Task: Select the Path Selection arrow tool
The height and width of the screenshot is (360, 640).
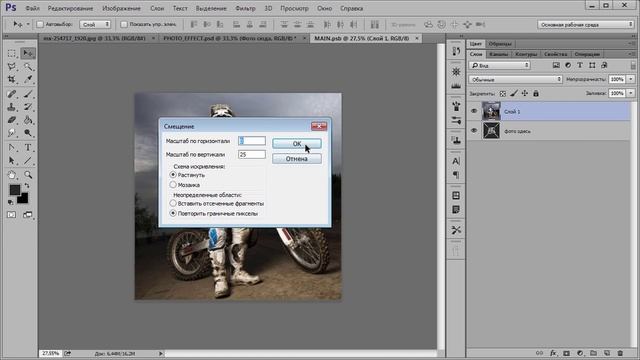Action: [11, 160]
